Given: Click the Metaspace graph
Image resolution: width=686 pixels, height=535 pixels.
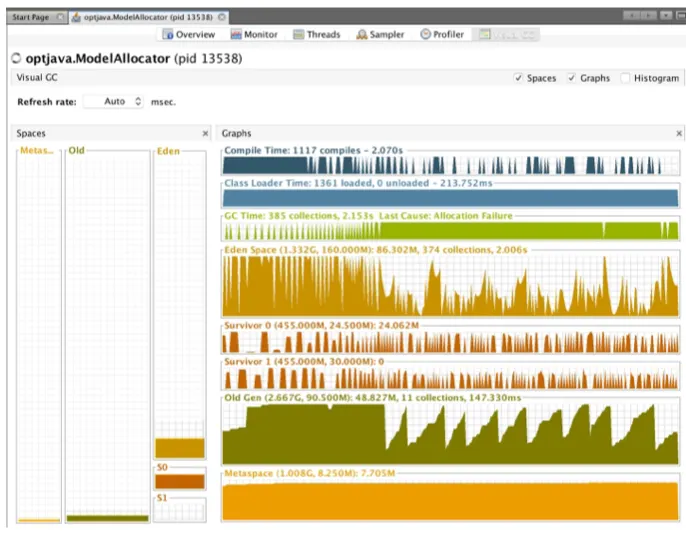Looking at the screenshot, I should click(451, 501).
